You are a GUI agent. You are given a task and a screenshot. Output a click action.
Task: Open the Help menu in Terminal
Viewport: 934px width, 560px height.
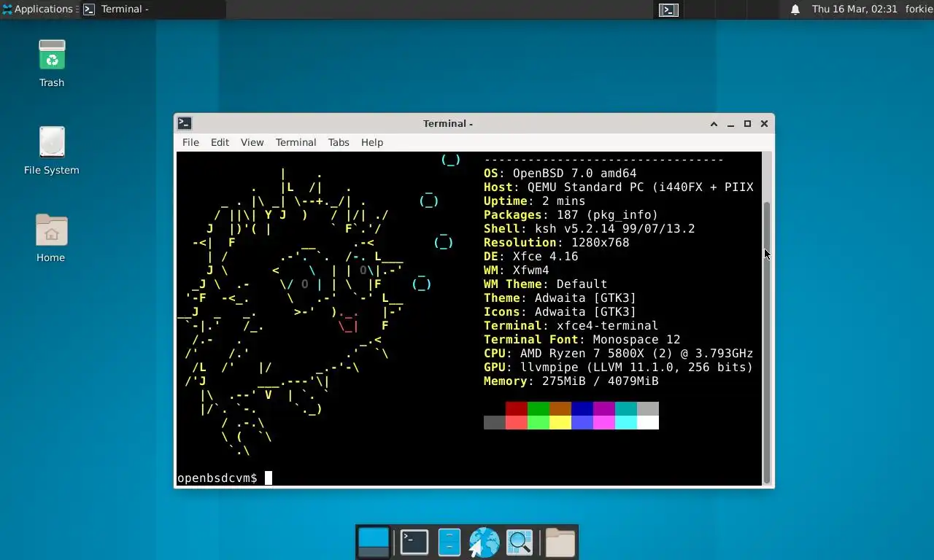coord(372,142)
